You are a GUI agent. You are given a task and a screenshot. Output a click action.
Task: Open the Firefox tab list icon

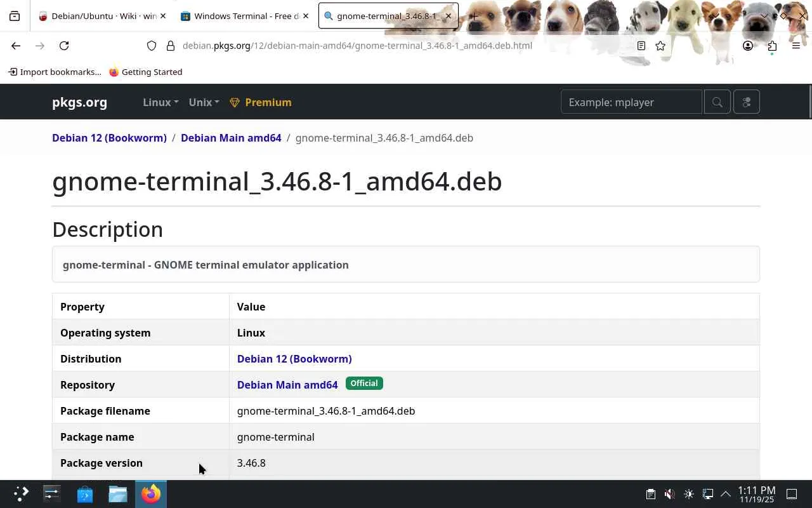coord(15,16)
